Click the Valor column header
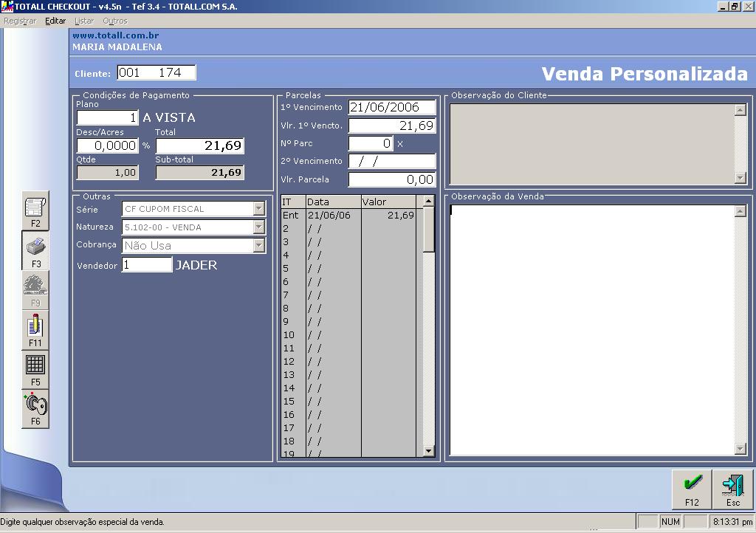 coord(388,202)
